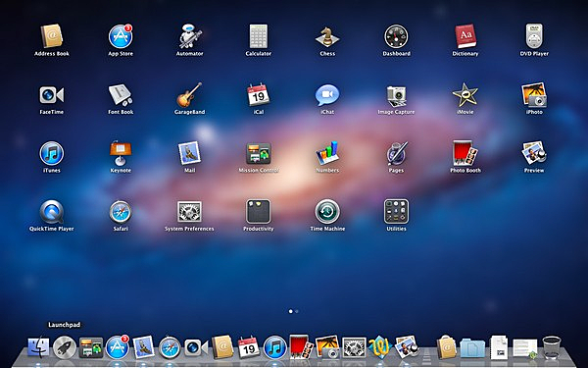The height and width of the screenshot is (368, 588).
Task: Open the spiral-bound document stack in Dock
Action: click(499, 347)
